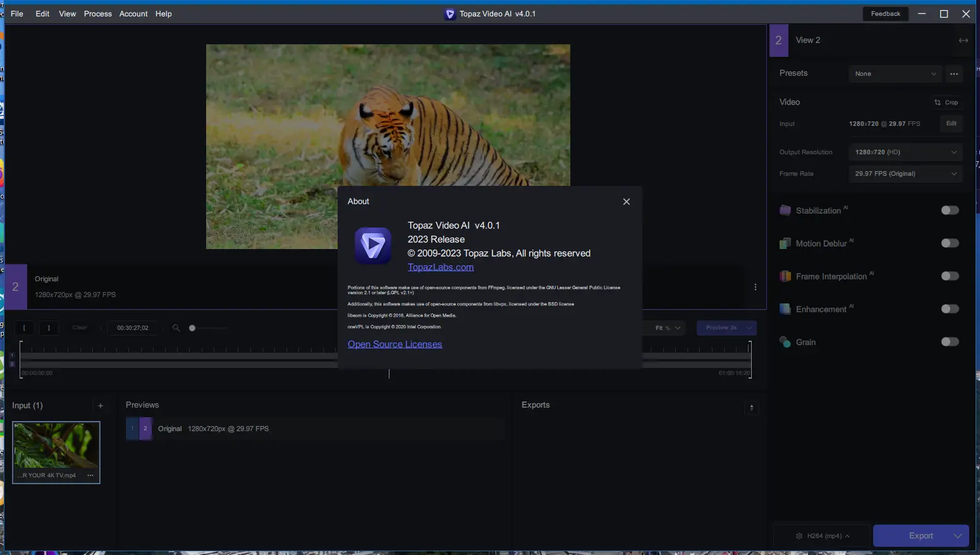Click the View 2 swap arrows icon
Image resolution: width=980 pixels, height=555 pixels.
tap(963, 40)
